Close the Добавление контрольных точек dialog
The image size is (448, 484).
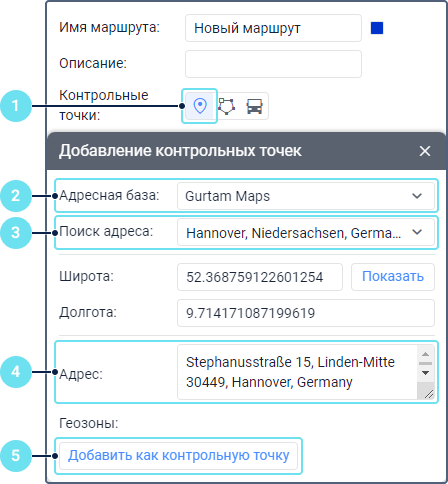(x=425, y=151)
